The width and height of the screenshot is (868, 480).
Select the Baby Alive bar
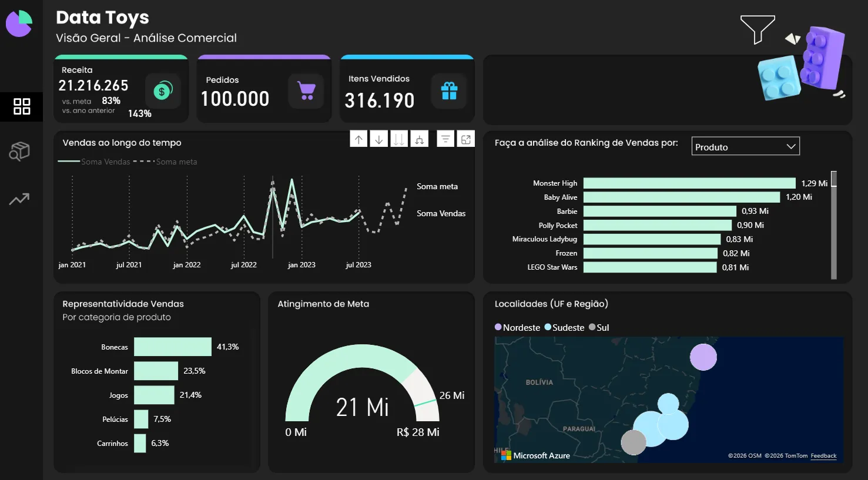tap(682, 197)
